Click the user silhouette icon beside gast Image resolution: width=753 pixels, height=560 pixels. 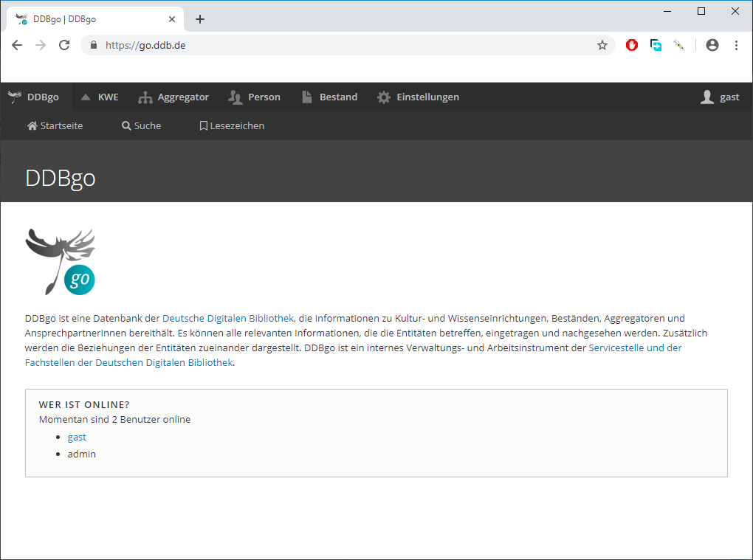tap(707, 97)
